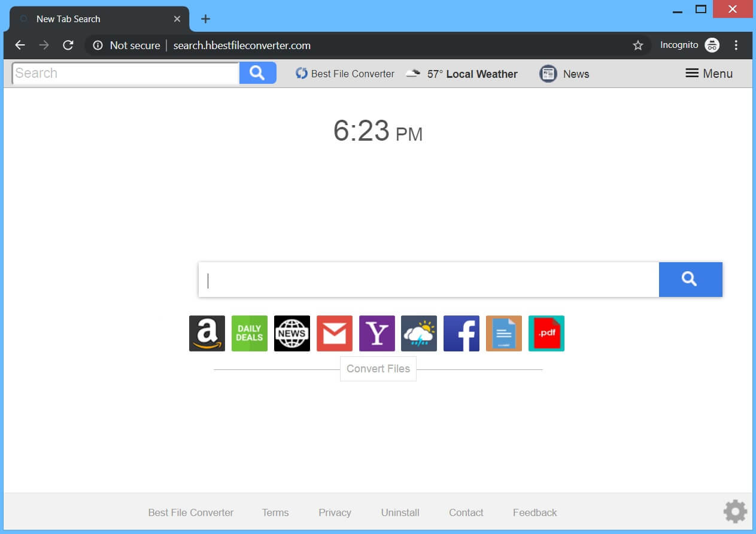
Task: Click the address bar URL
Action: pos(242,45)
